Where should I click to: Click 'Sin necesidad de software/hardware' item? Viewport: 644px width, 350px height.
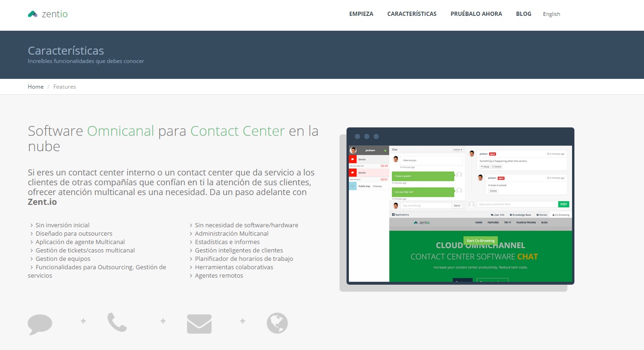(246, 225)
